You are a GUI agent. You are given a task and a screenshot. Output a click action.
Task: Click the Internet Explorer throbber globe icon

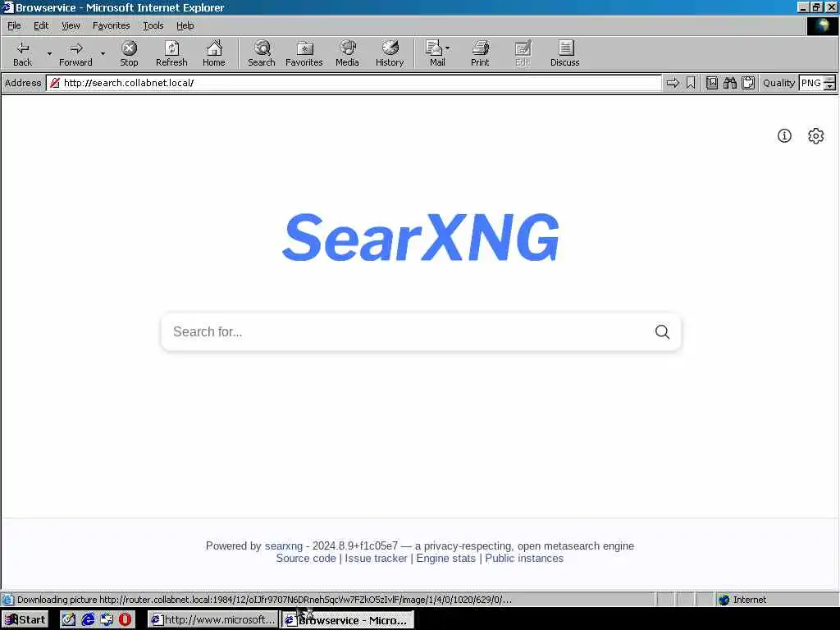[x=822, y=25]
